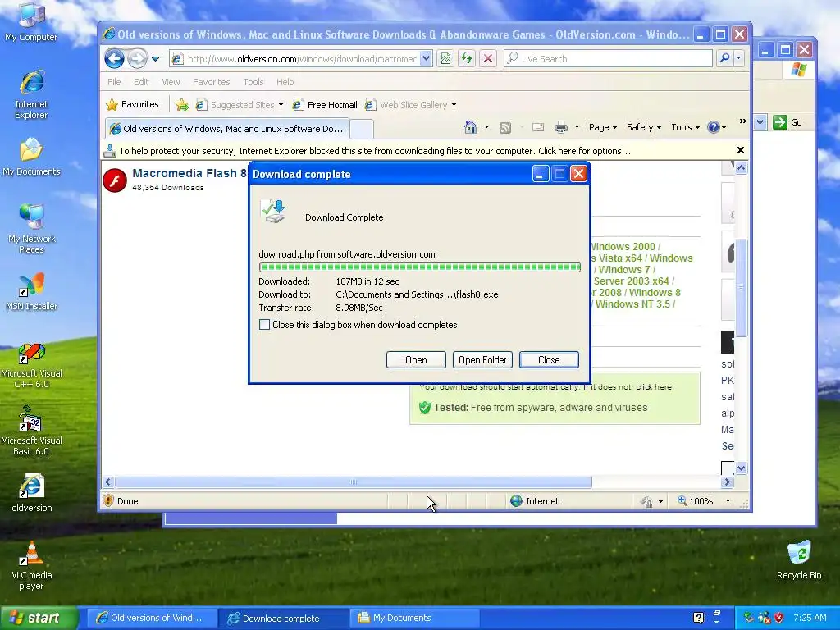Click the Open button in download dialog
This screenshot has width=840, height=630.
pyautogui.click(x=416, y=360)
